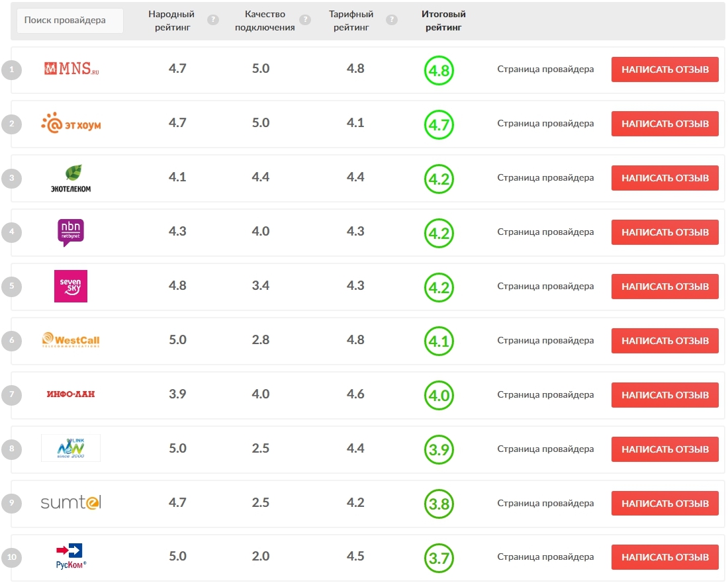Open Страница провайдера for WestCall
This screenshot has height=583, width=728.
point(545,340)
